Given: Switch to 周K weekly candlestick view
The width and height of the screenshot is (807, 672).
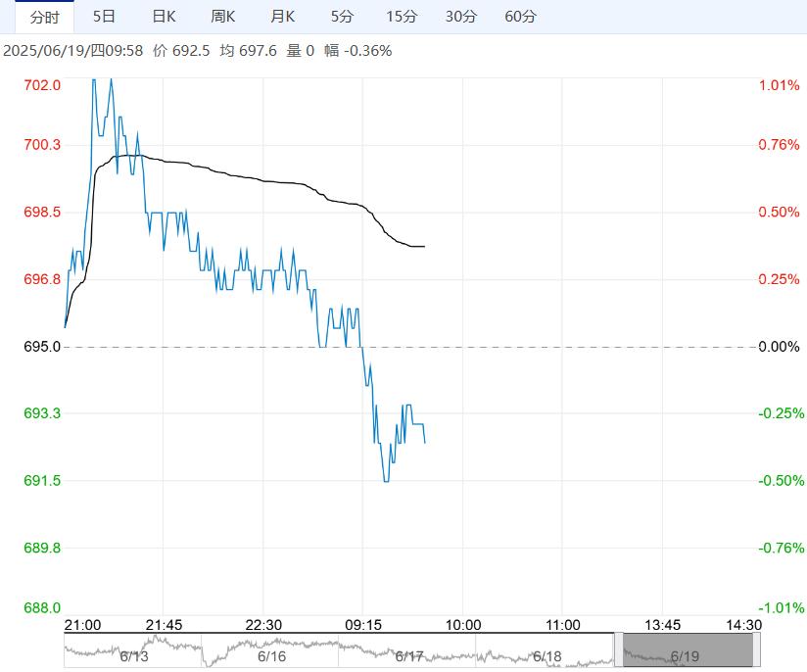Looking at the screenshot, I should click(x=223, y=17).
